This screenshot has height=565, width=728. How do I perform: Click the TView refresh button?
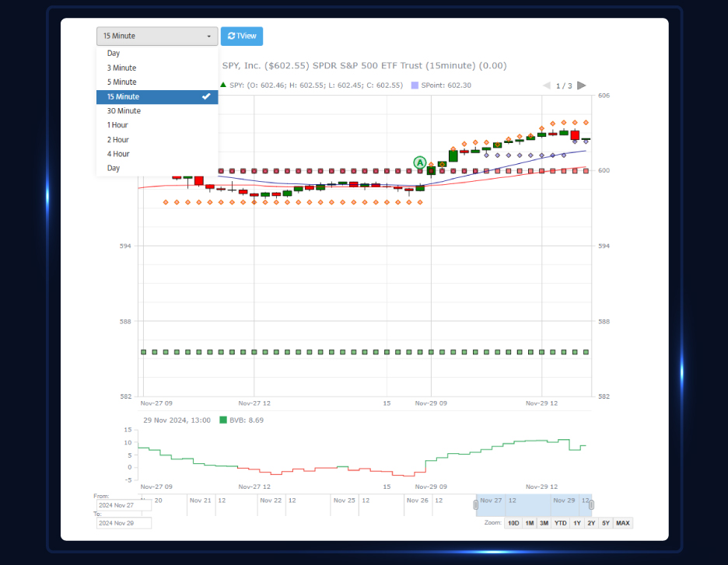tap(242, 37)
